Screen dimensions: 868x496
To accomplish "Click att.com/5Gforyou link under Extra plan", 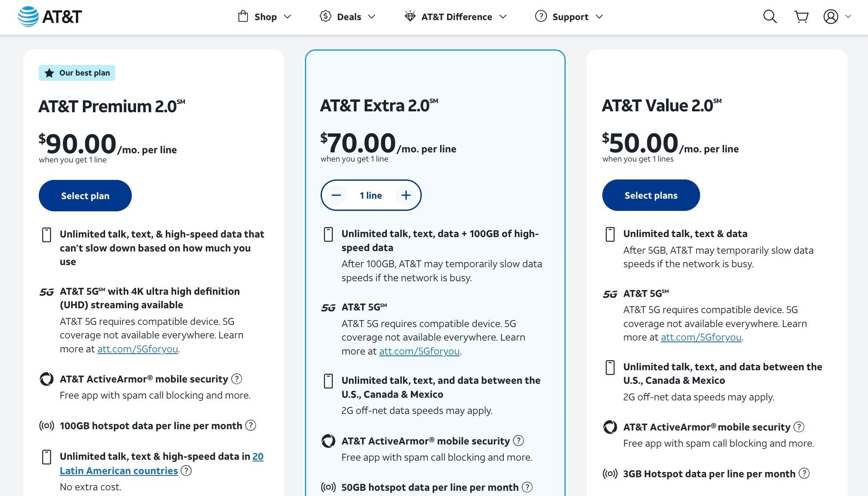I will (420, 351).
